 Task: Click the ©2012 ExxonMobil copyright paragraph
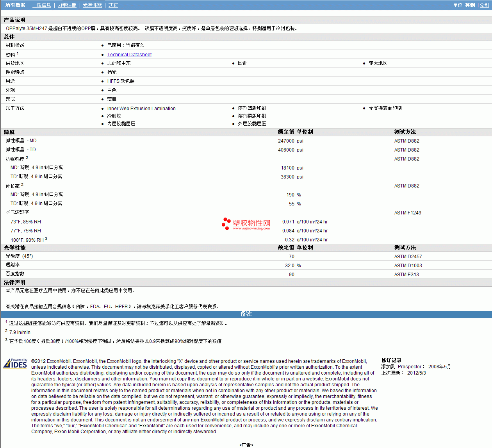205,396
